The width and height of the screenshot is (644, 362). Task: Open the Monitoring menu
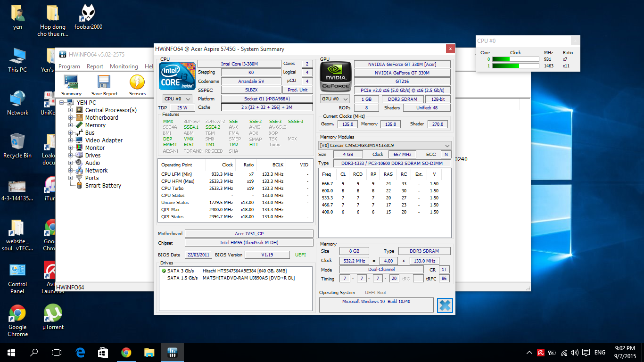pyautogui.click(x=124, y=66)
